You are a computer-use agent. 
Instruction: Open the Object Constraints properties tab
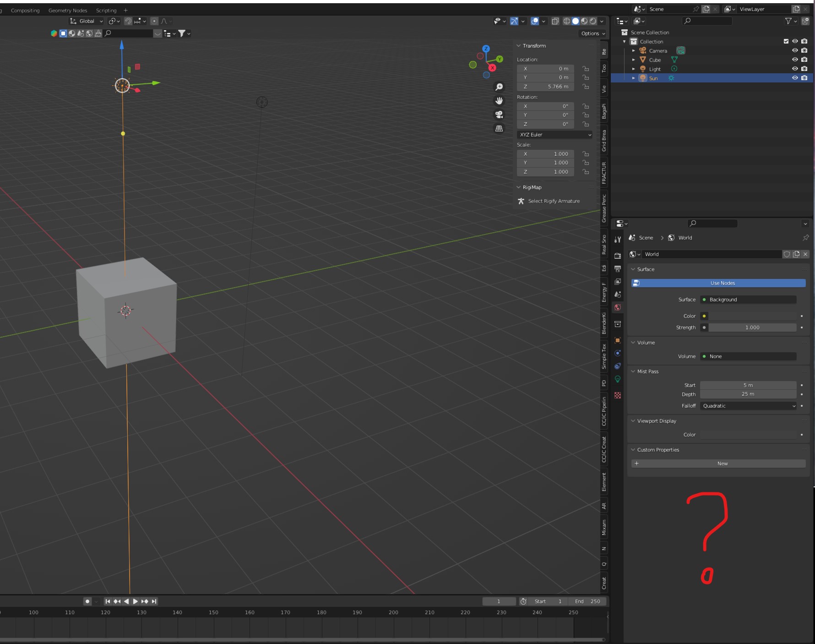618,366
